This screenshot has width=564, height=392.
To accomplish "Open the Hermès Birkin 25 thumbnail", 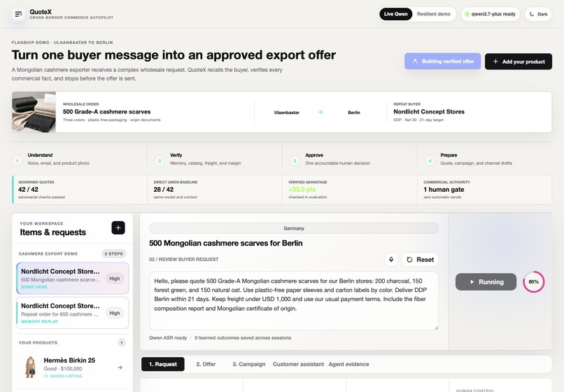I will pyautogui.click(x=31, y=367).
